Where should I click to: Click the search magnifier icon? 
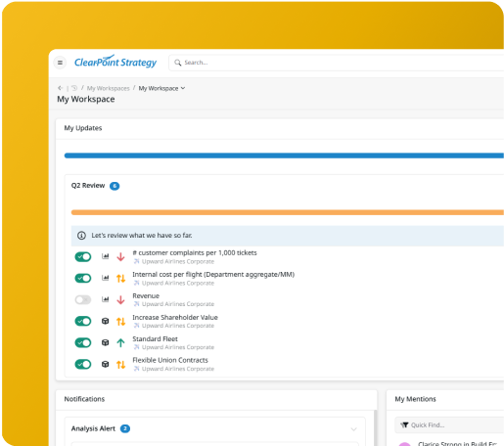tap(177, 63)
